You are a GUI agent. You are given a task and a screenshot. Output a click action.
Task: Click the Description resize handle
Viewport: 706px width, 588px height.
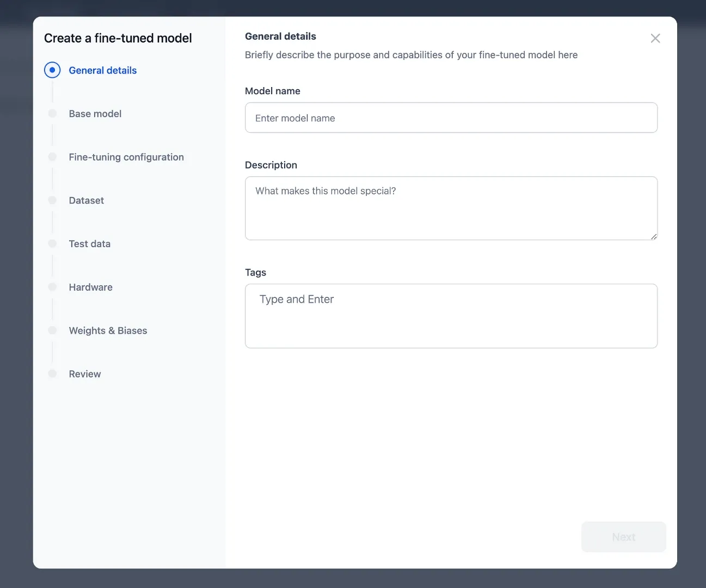(654, 236)
